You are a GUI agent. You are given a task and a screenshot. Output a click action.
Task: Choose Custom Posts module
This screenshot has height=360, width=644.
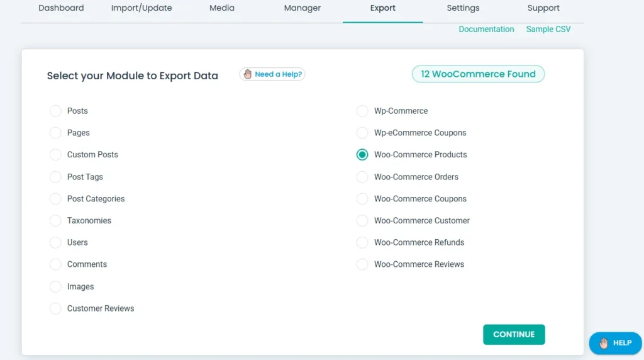click(55, 155)
